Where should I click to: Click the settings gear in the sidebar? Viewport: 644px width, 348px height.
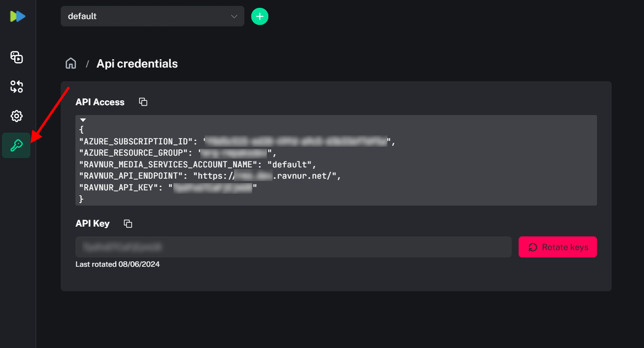coord(16,116)
